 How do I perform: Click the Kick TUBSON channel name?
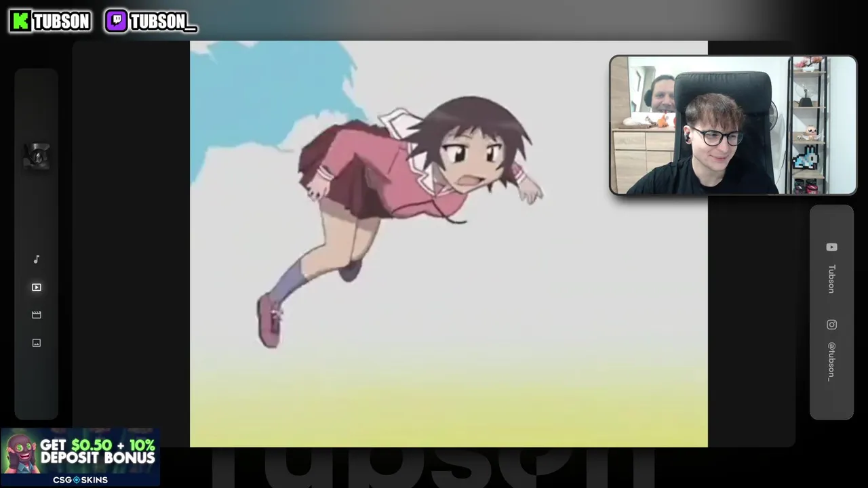(61, 22)
